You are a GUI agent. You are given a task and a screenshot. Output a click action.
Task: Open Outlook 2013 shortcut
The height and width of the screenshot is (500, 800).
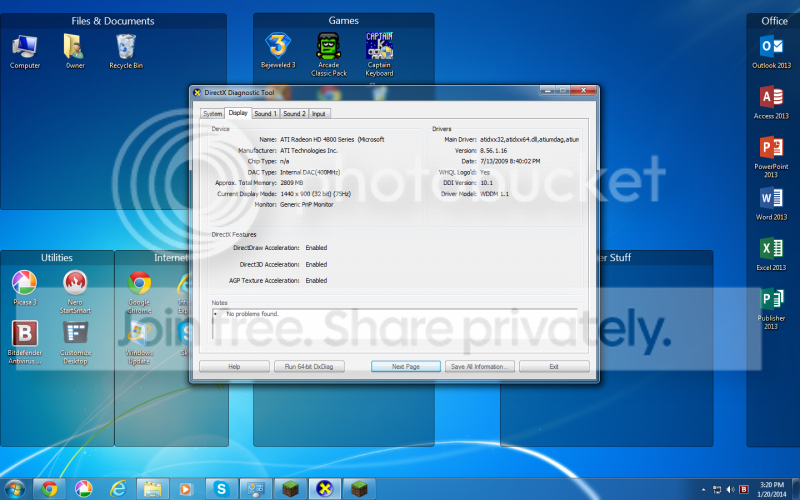(x=771, y=49)
